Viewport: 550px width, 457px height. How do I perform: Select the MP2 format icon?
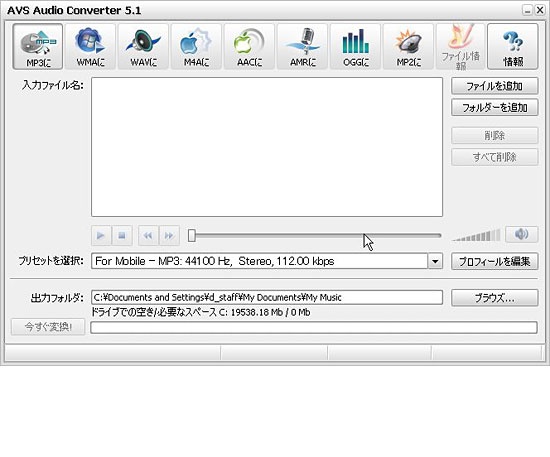click(408, 46)
